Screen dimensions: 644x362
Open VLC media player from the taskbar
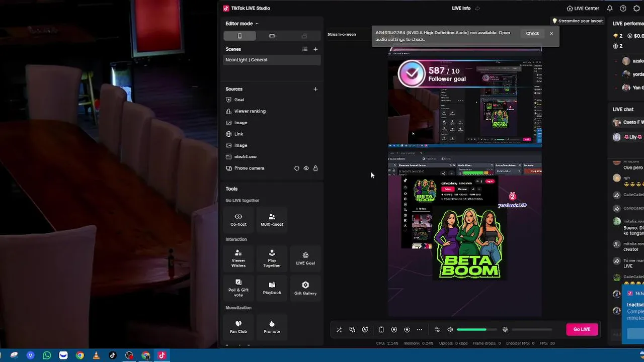[96, 355]
